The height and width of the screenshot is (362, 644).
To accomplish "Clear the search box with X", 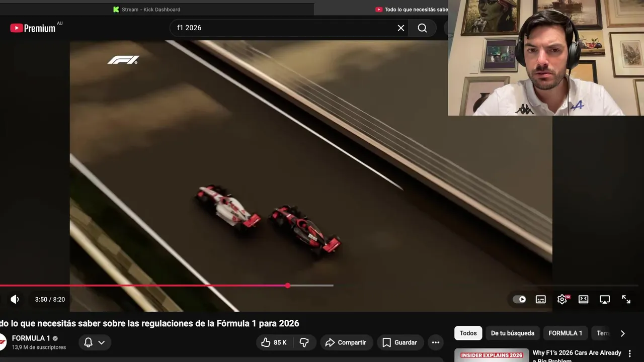I will point(401,28).
